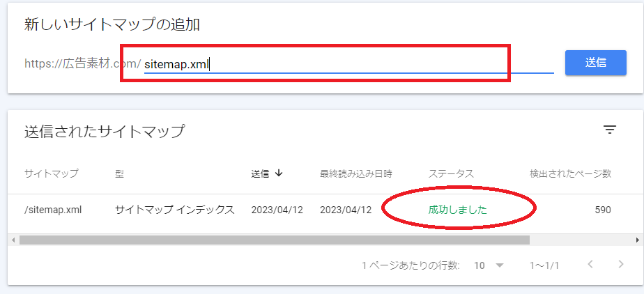Click the 最終読み込み日時 column header
This screenshot has width=644, height=294.
[x=357, y=173]
